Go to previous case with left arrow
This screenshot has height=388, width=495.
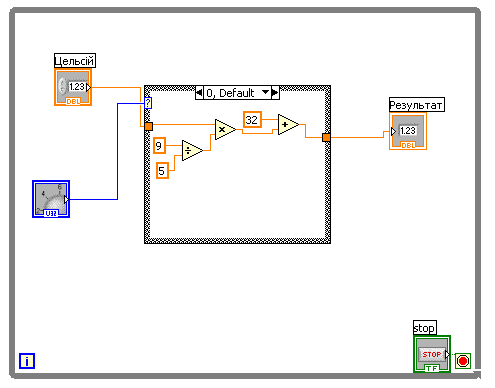click(x=199, y=92)
